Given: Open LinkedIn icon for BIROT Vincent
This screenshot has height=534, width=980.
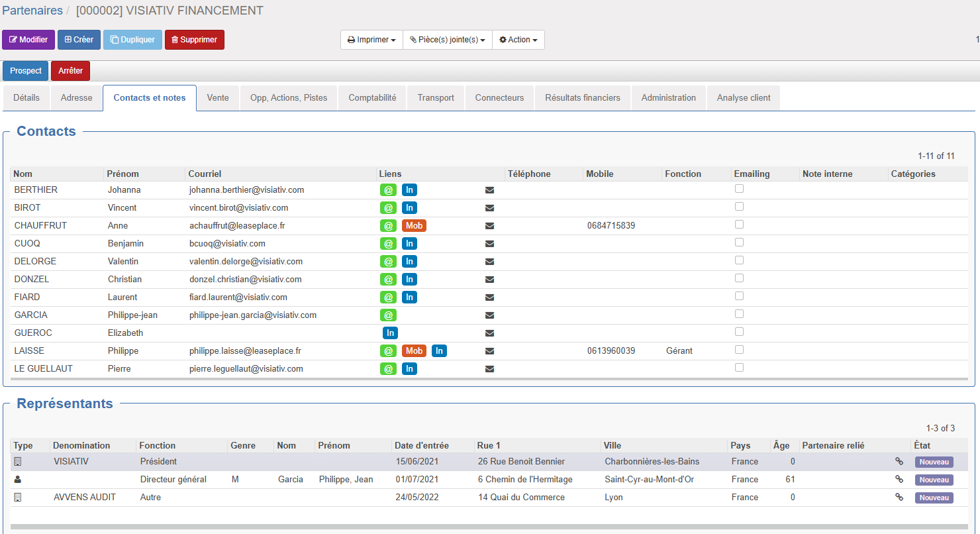Looking at the screenshot, I should [x=409, y=208].
